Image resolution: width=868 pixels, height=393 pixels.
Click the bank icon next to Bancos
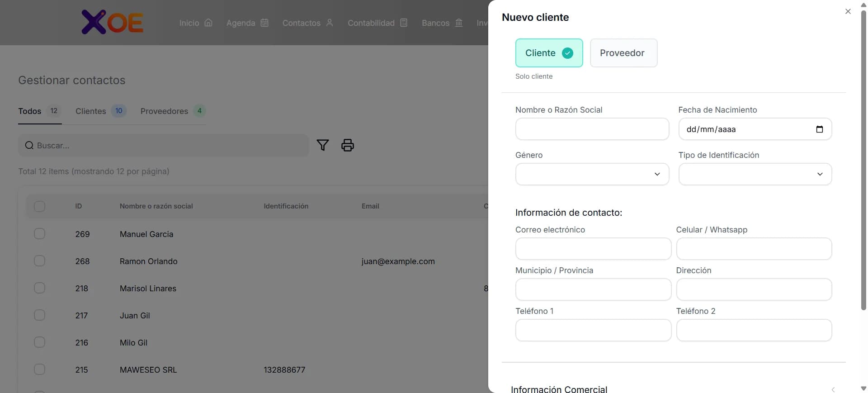point(459,23)
